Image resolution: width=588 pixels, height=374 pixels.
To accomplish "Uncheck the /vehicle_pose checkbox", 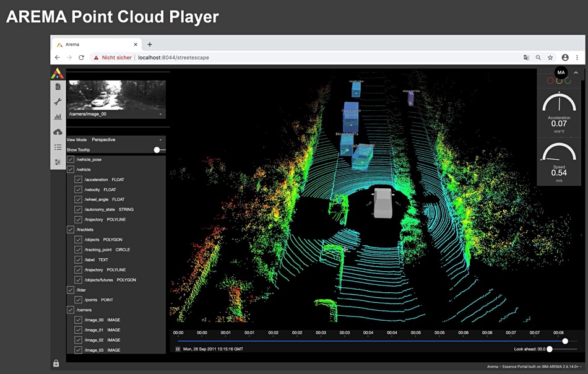I will (71, 159).
